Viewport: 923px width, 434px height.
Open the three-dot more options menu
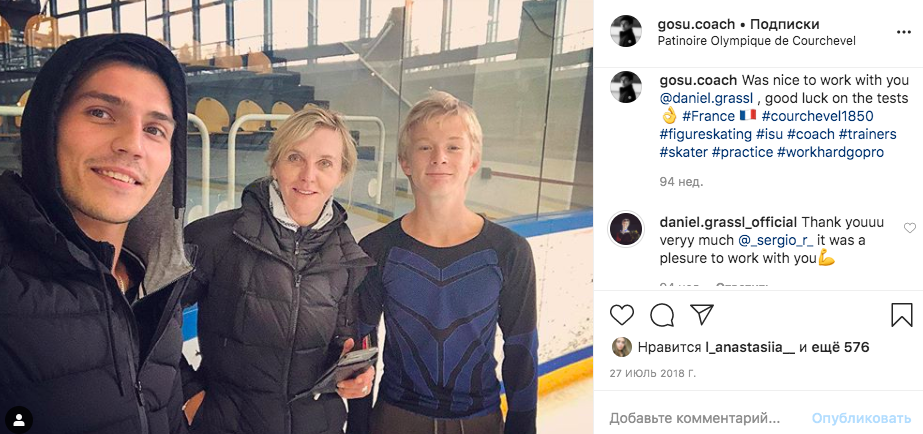click(904, 32)
